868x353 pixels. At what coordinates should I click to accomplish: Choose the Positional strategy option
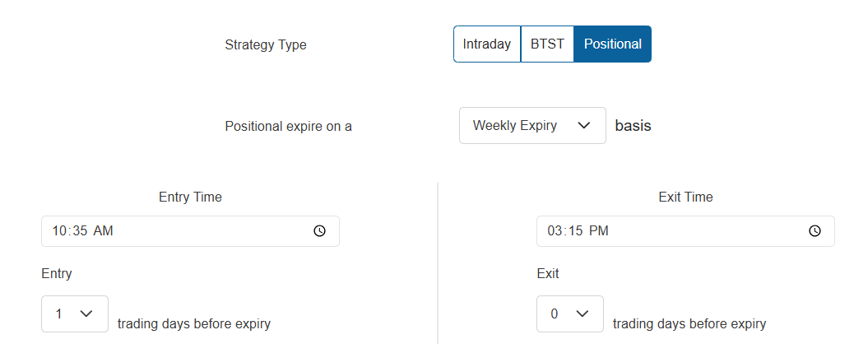pos(612,44)
